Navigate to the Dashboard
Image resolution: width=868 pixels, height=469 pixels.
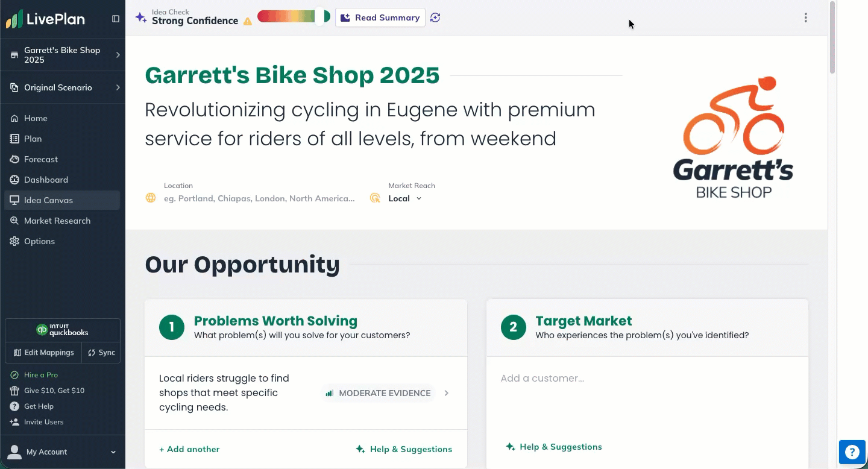point(46,180)
